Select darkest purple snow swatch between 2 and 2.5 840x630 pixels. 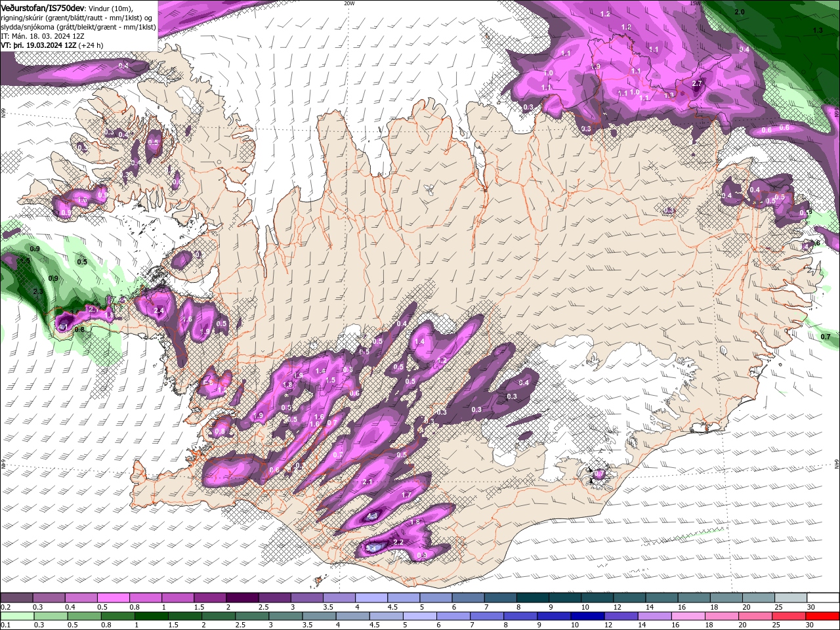[242, 597]
